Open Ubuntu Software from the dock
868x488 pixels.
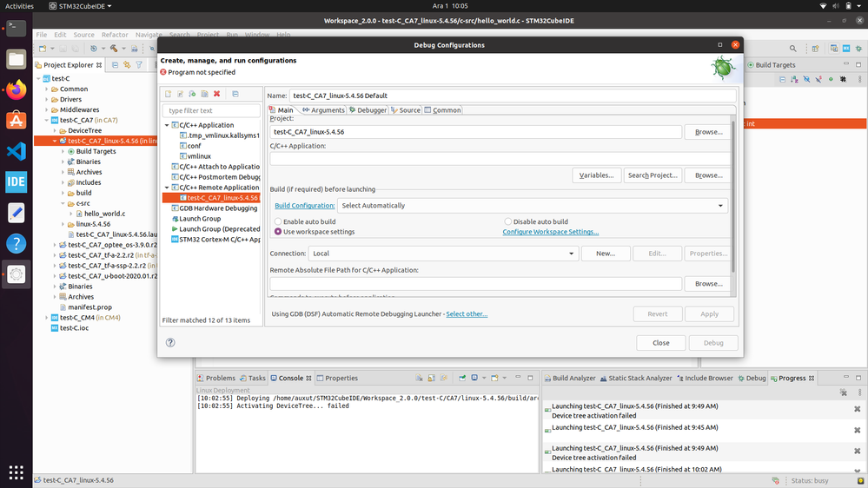16,120
